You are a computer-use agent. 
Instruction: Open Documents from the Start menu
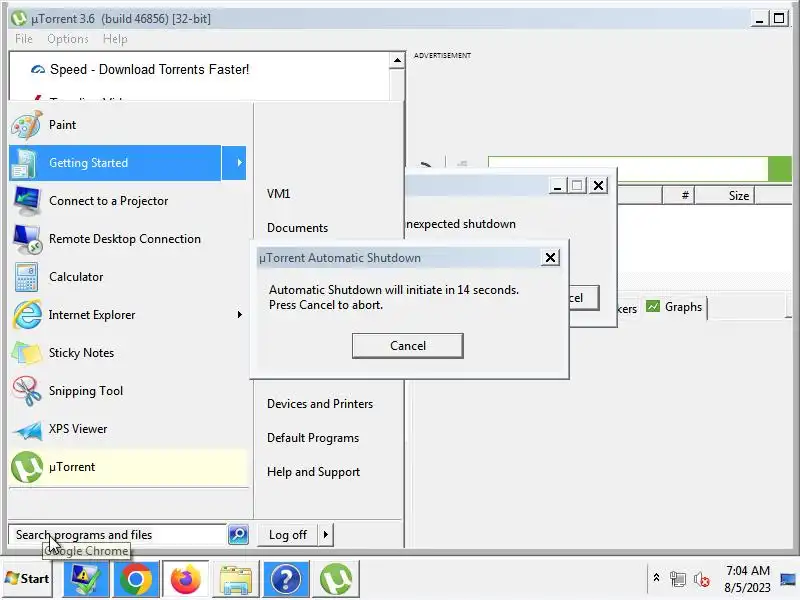pyautogui.click(x=297, y=228)
